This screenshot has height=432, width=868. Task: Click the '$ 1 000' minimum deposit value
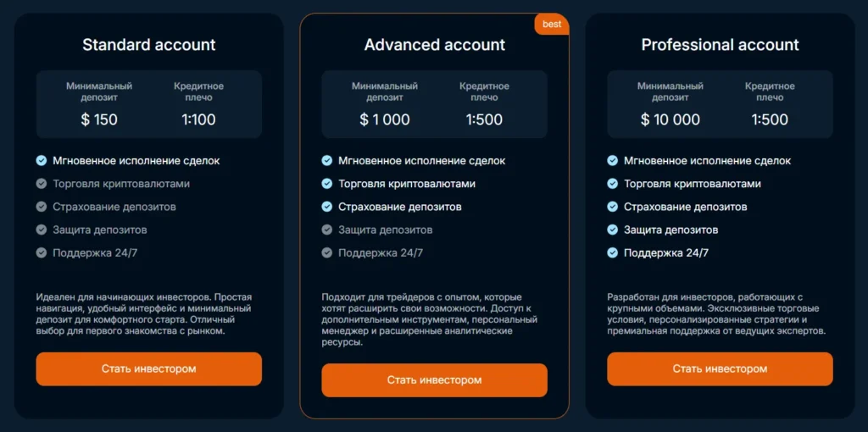tap(385, 119)
